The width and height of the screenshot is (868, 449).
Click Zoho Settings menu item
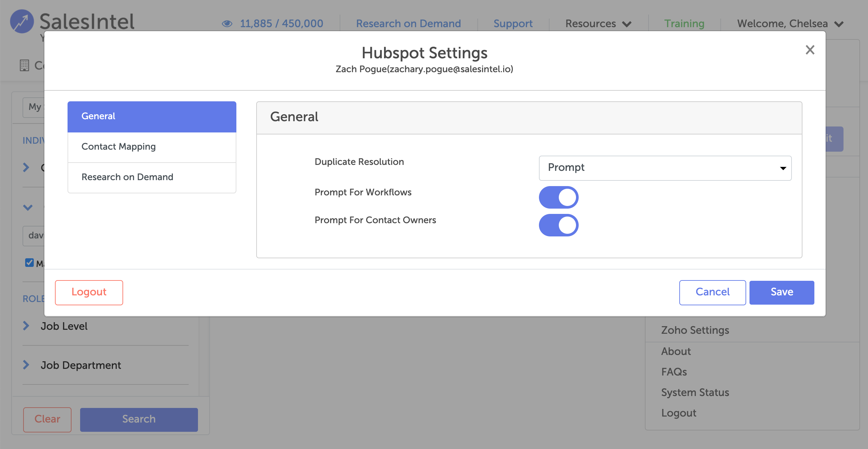click(x=695, y=330)
